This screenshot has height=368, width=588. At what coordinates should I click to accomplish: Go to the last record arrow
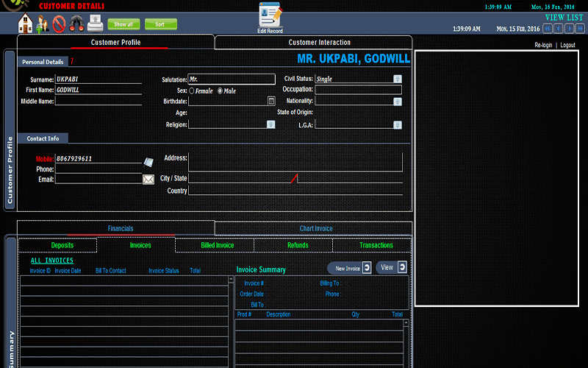[580, 29]
